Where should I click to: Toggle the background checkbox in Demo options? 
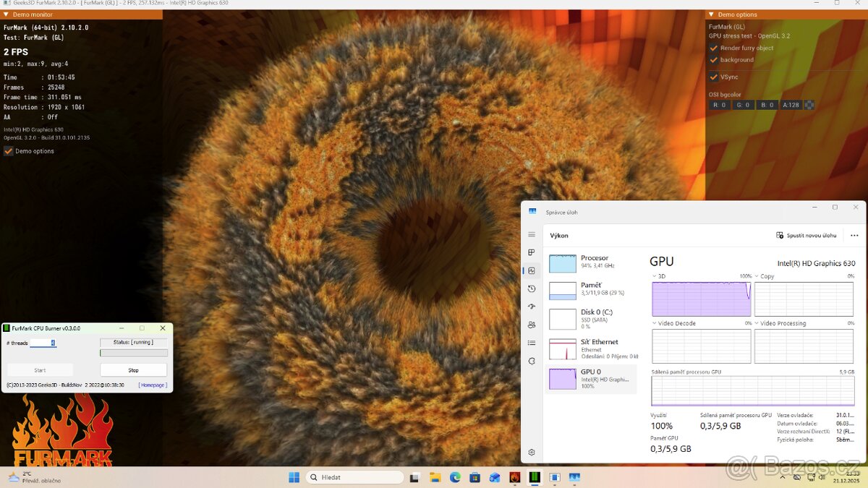pos(714,60)
